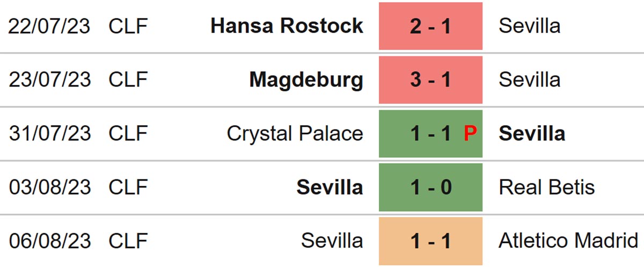The image size is (644, 267).
Task: Open the Crystal Palace team name
Action: tap(295, 133)
